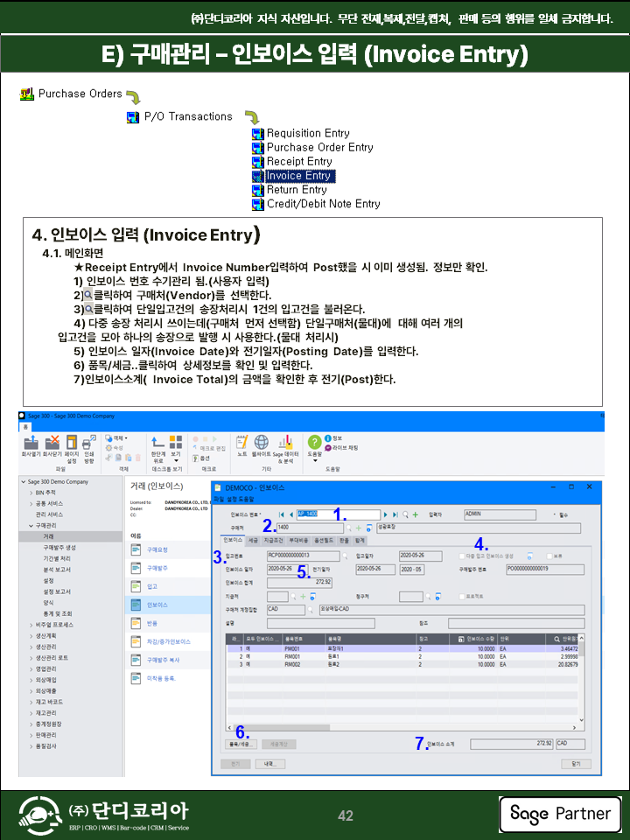This screenshot has width=630, height=840.
Task: Click the 정보 info icon
Action: pos(328,438)
